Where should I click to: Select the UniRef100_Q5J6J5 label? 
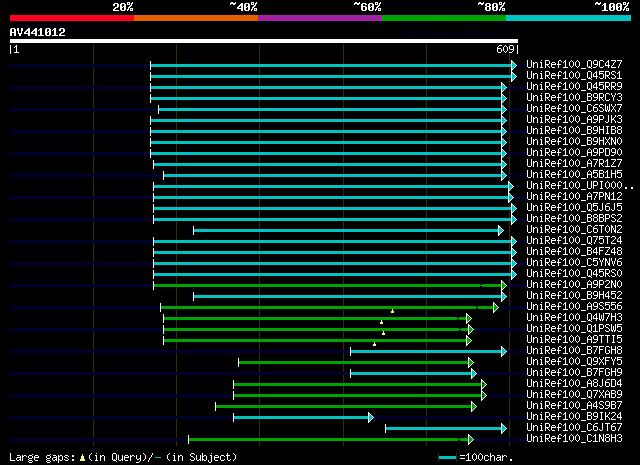coord(574,208)
